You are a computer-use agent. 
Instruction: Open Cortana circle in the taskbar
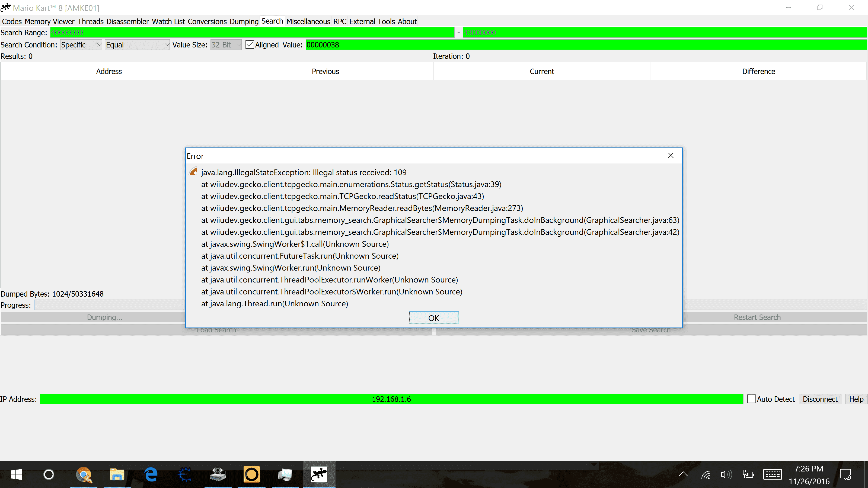pos(49,474)
